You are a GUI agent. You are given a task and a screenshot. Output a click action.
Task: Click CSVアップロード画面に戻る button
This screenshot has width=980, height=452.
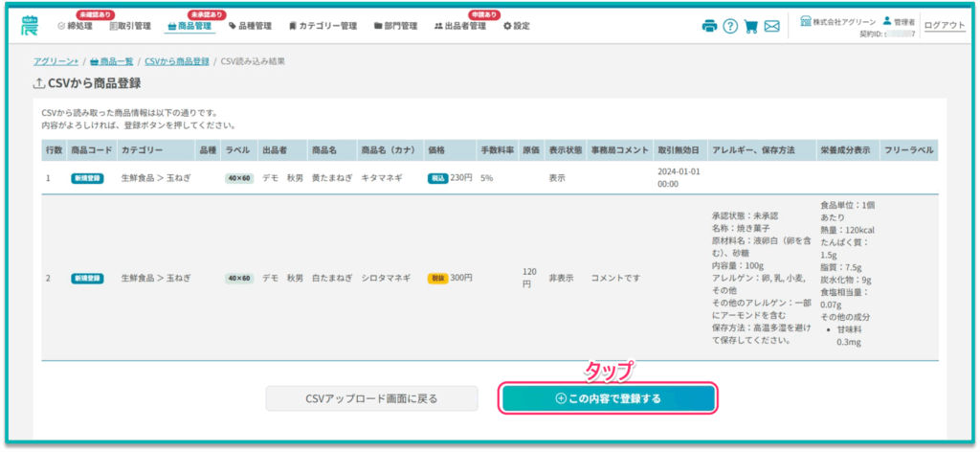pyautogui.click(x=371, y=398)
